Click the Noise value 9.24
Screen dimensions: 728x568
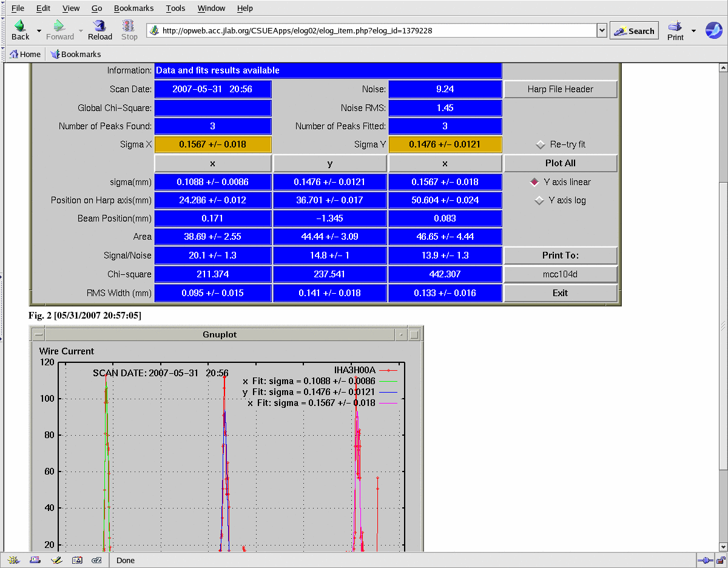(x=445, y=89)
